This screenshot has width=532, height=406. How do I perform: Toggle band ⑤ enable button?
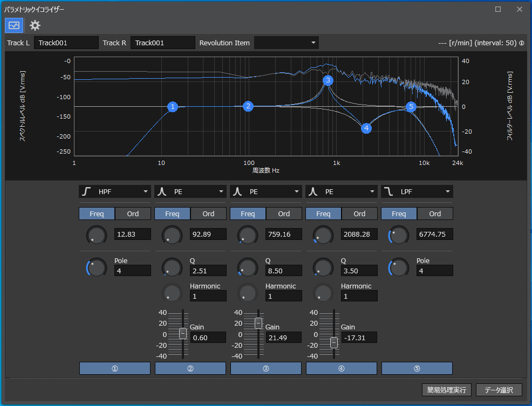click(x=417, y=368)
